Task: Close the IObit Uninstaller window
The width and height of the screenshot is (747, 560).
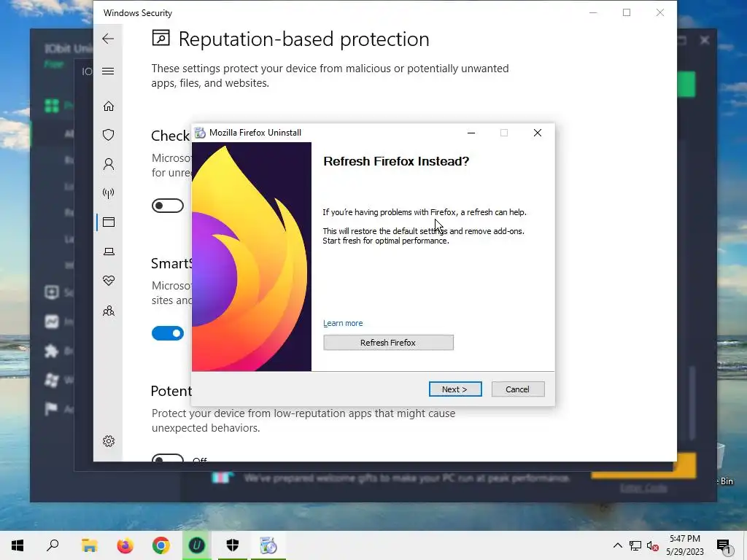Action: tap(705, 41)
